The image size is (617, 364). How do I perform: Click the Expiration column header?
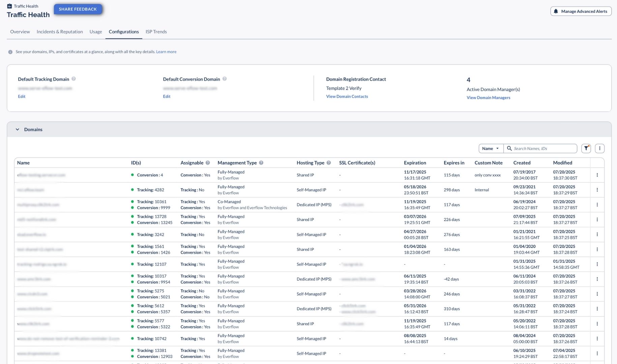click(415, 163)
